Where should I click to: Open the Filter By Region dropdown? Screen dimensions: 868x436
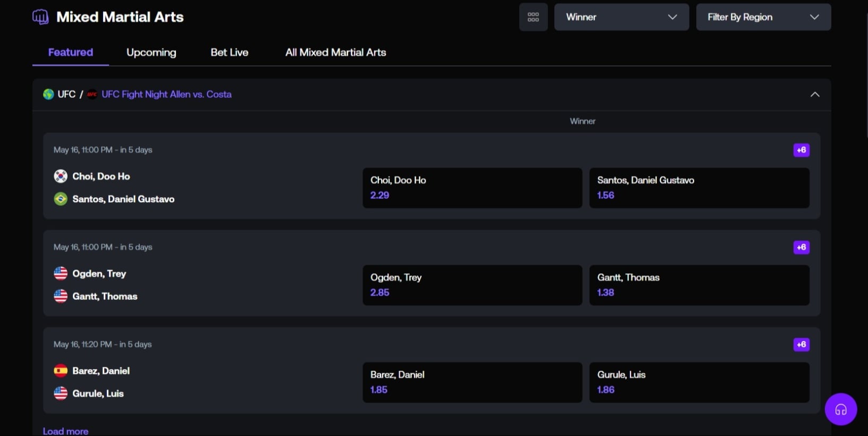click(x=763, y=17)
